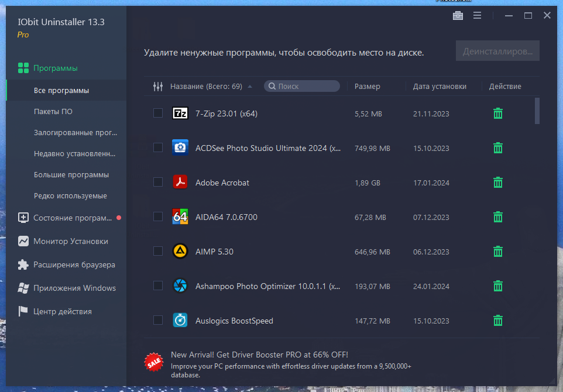Tick the checkbox for AIDA64 7.0.6700
Screen dimensions: 563x392
[158, 216]
